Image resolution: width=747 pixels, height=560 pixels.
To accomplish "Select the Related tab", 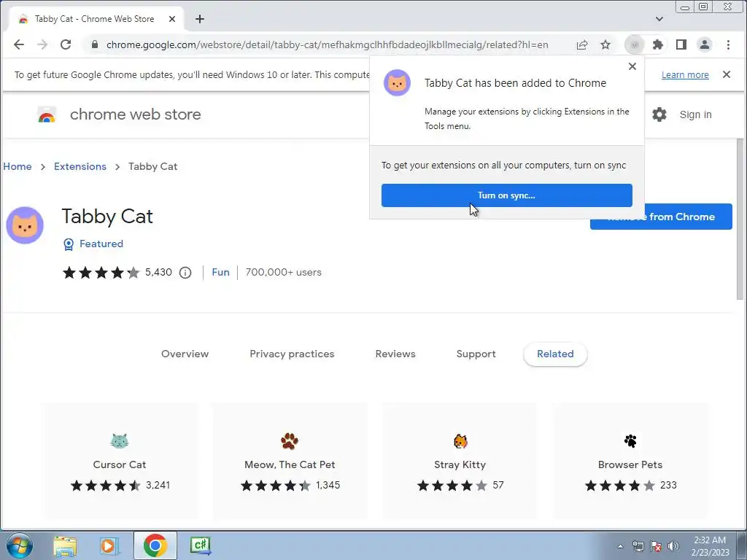I will point(555,354).
